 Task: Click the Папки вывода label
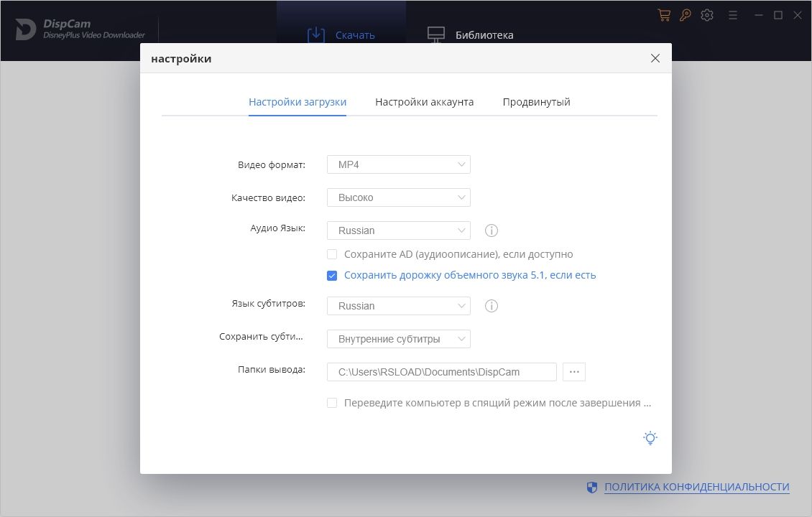[x=272, y=370]
